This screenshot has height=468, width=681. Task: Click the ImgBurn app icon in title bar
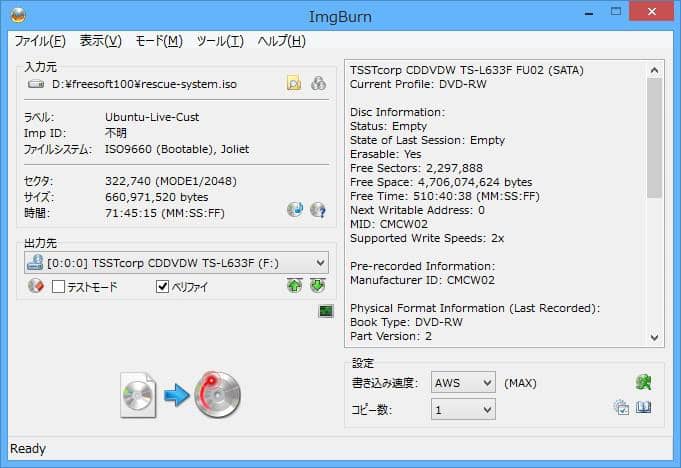(18, 15)
